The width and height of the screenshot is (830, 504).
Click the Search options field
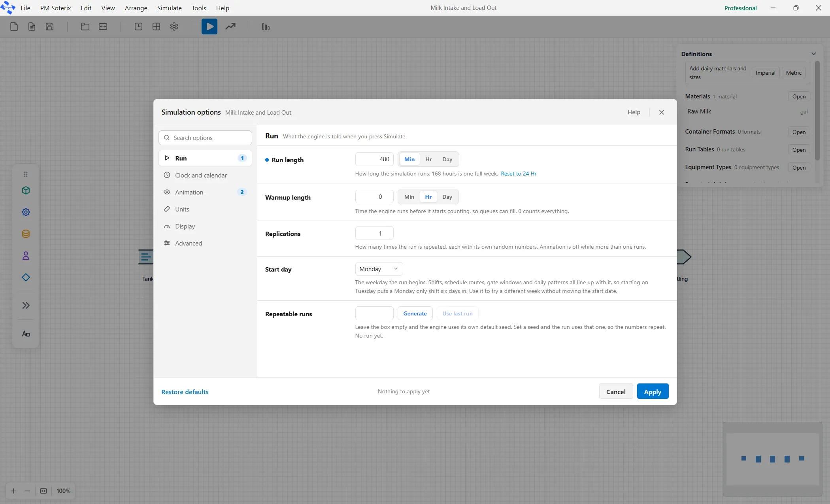coord(205,138)
